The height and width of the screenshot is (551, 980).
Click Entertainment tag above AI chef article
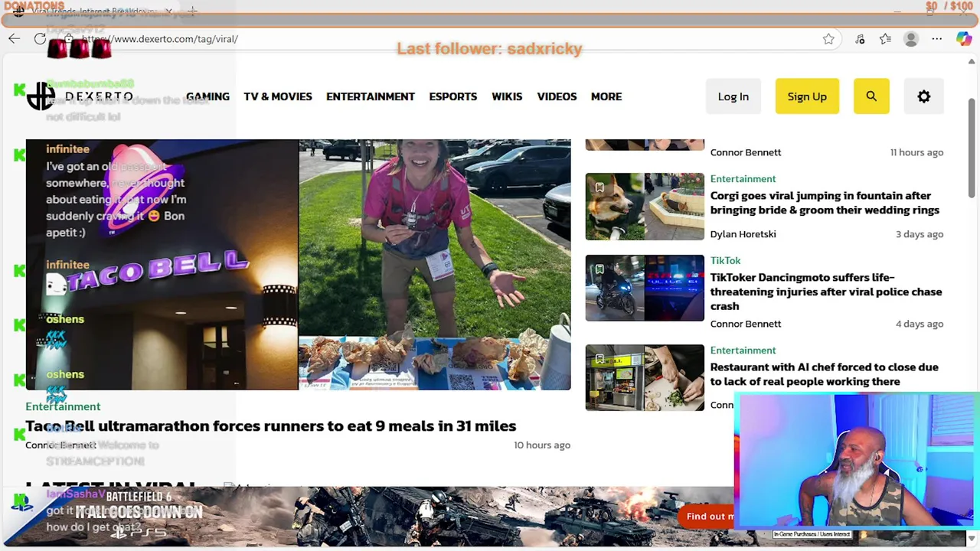743,350
